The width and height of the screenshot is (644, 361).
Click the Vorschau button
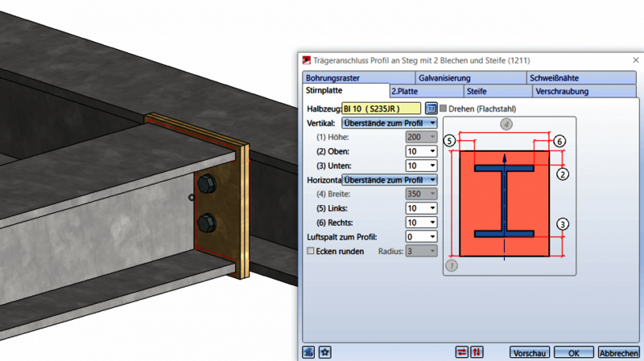530,353
